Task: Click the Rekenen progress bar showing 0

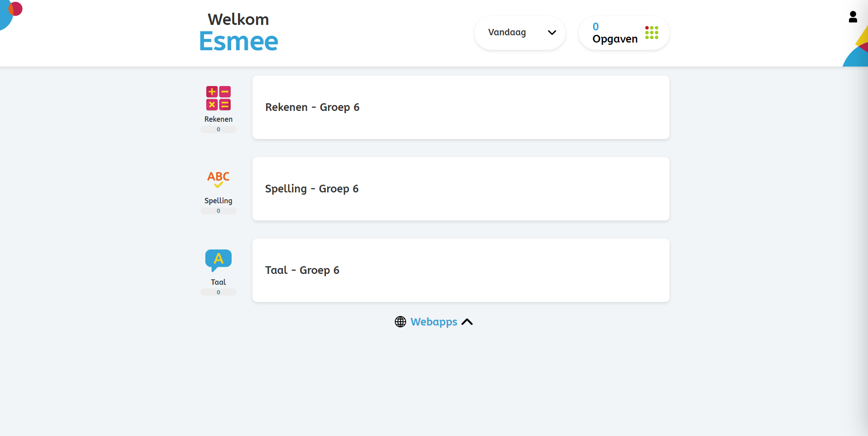Action: click(x=218, y=129)
